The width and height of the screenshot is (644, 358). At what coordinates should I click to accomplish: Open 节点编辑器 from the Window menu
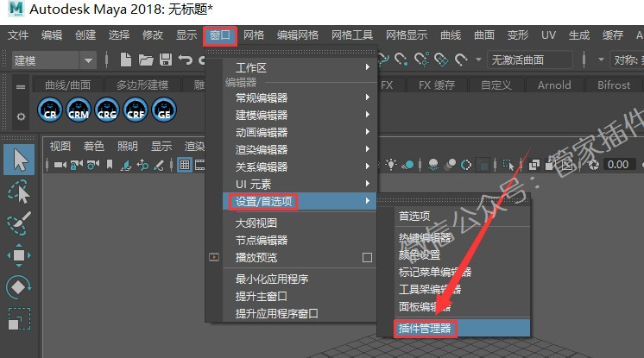(x=299, y=240)
